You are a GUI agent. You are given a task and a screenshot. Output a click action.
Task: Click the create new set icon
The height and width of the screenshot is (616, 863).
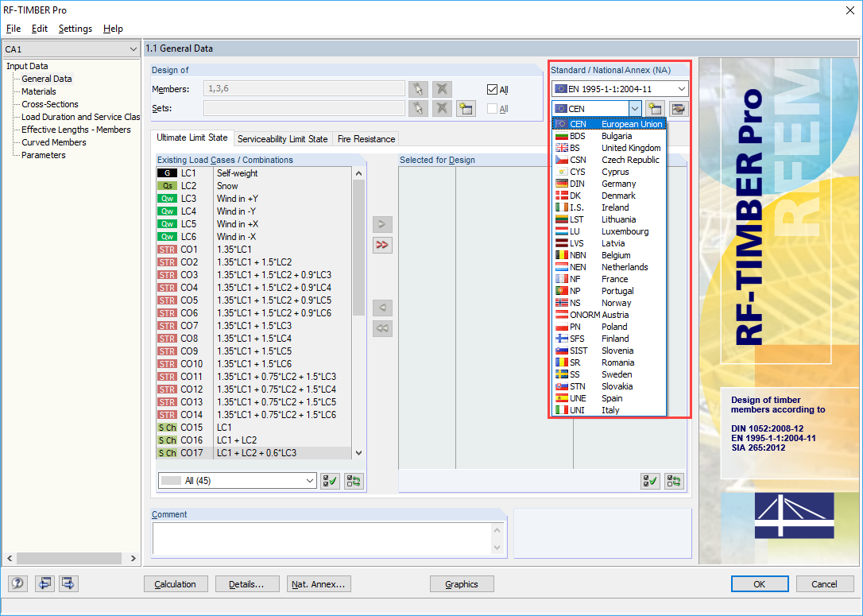(x=466, y=108)
